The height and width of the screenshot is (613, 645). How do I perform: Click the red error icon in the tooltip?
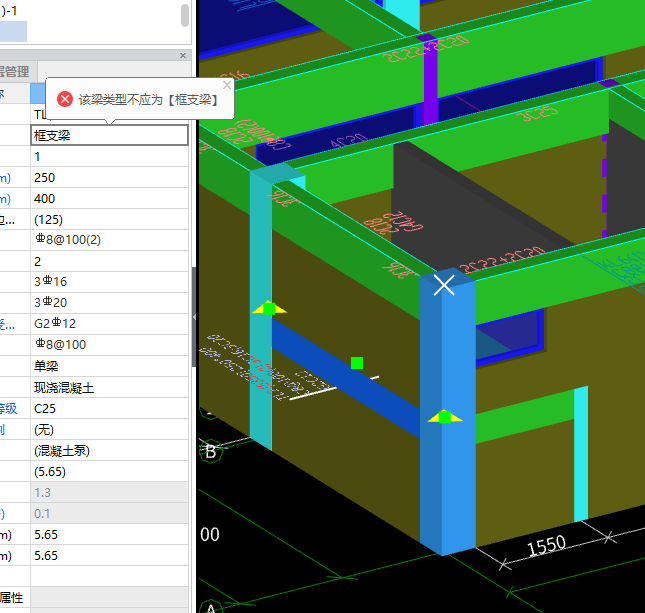pos(65,99)
